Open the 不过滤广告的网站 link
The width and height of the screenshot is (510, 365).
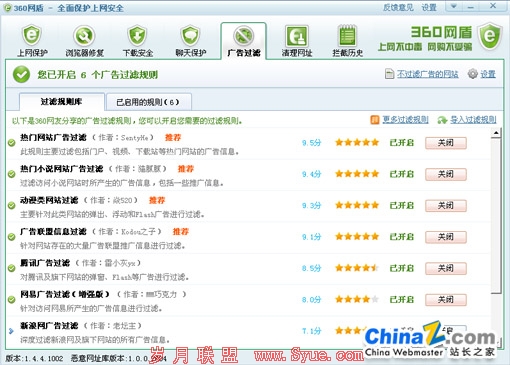(x=427, y=74)
